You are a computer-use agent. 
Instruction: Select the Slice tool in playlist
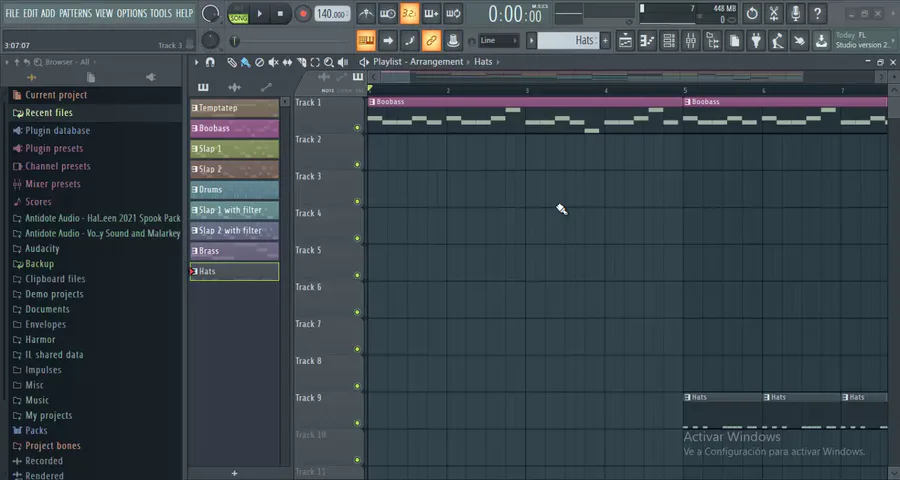coord(301,62)
